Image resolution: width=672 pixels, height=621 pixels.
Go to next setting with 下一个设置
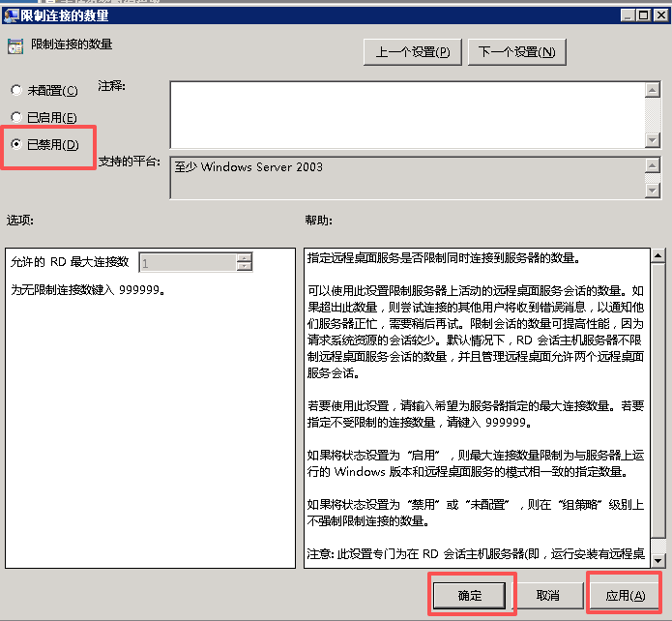[516, 52]
